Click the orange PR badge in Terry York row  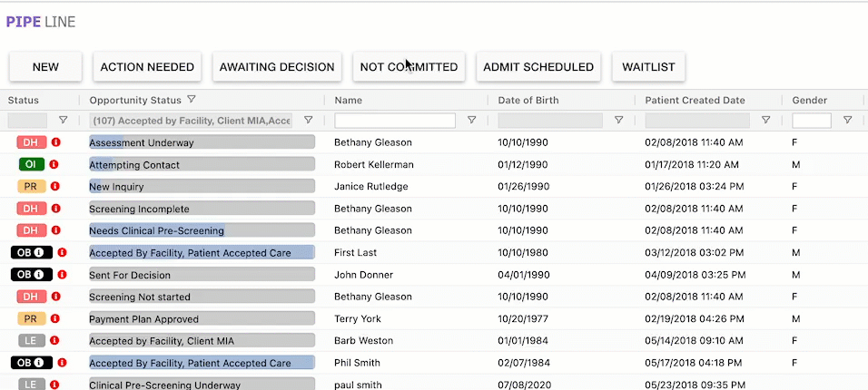31,318
